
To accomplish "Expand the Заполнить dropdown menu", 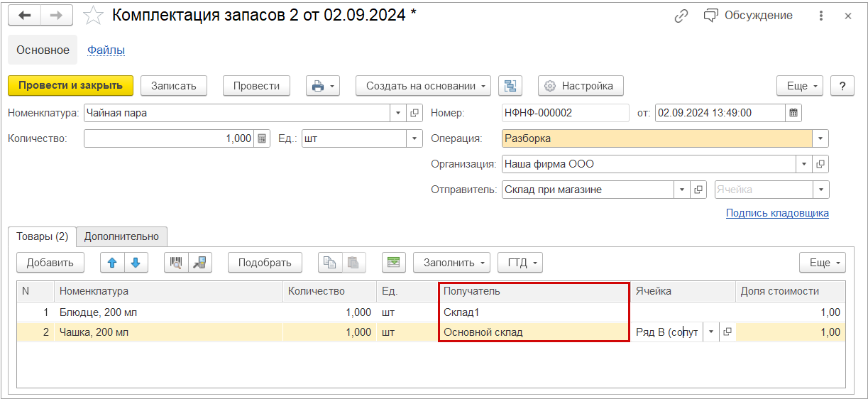I will click(451, 263).
